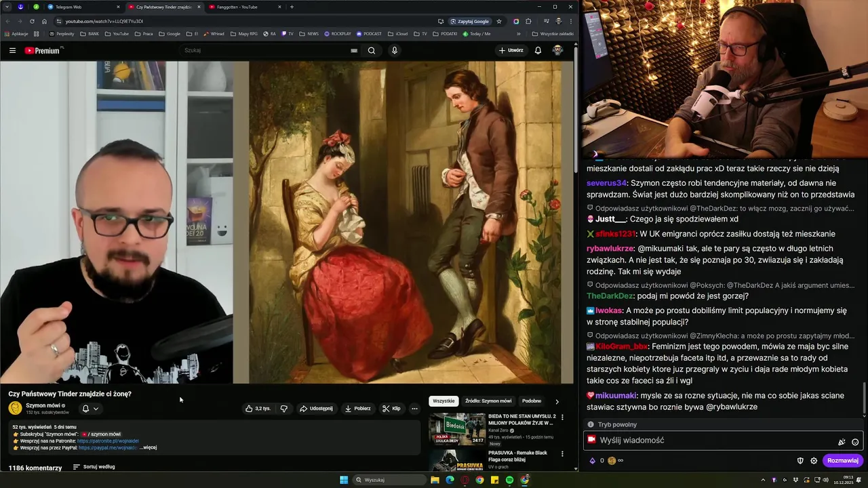Screen dimensions: 868x488
Task: Open the 'ROCKPLAY' bookmark
Action: [x=338, y=33]
